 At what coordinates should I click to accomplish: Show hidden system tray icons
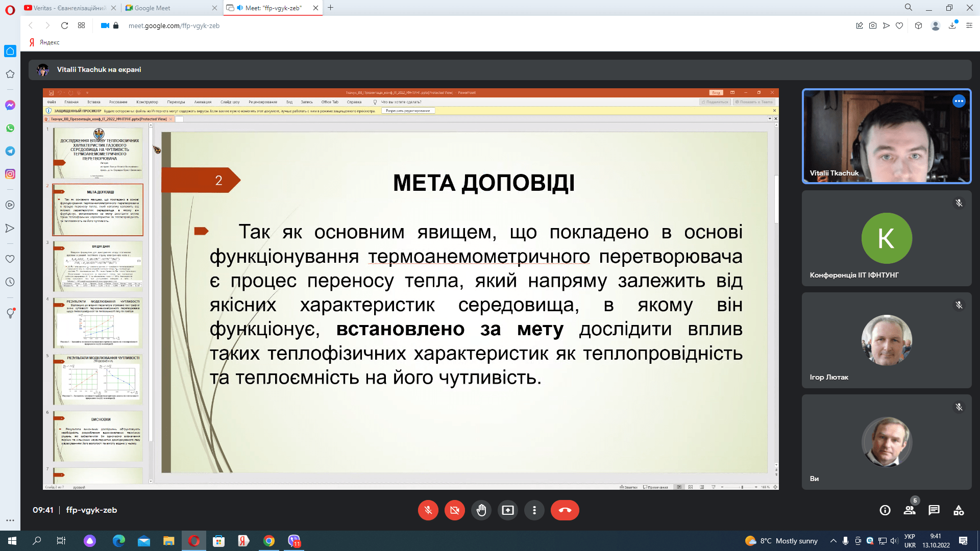click(834, 541)
